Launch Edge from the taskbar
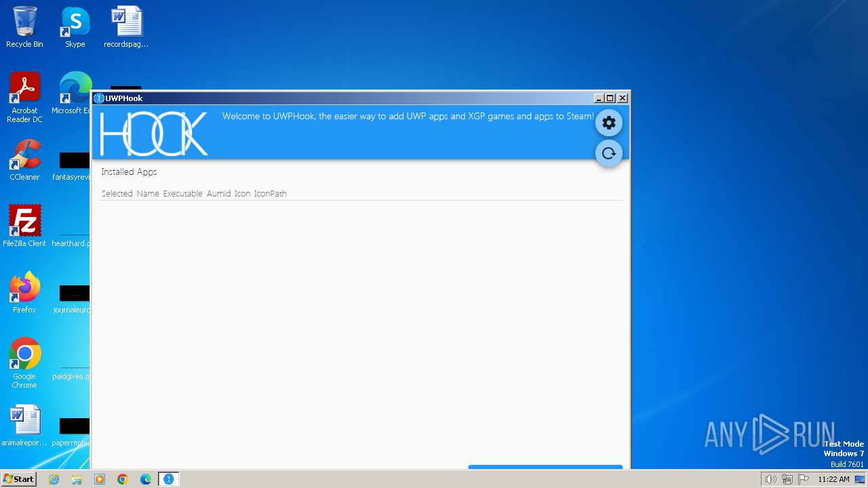This screenshot has height=488, width=868. click(x=146, y=479)
